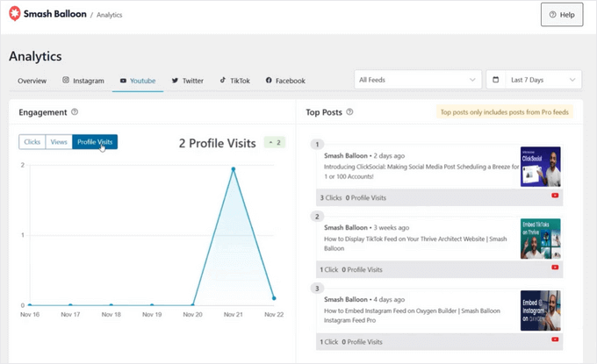The width and height of the screenshot is (597, 364).
Task: Open the Facebook analytics tab
Action: point(285,81)
